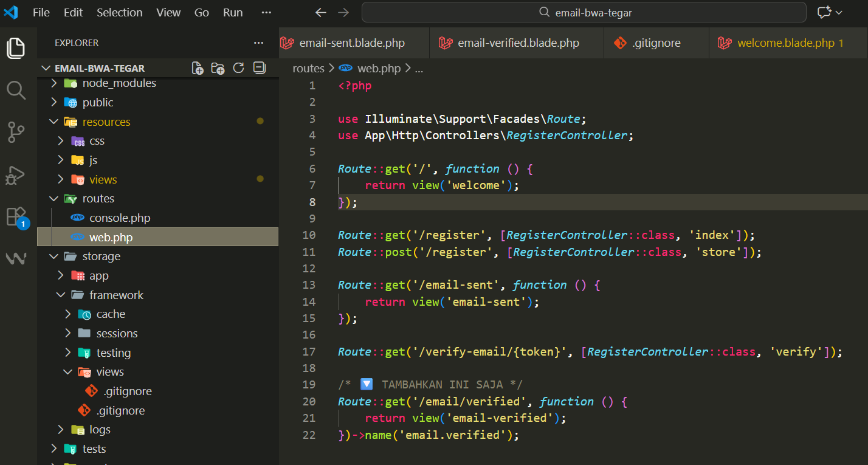The image size is (868, 465).
Task: Switch to email-verified.blade.php tab
Action: pos(518,43)
